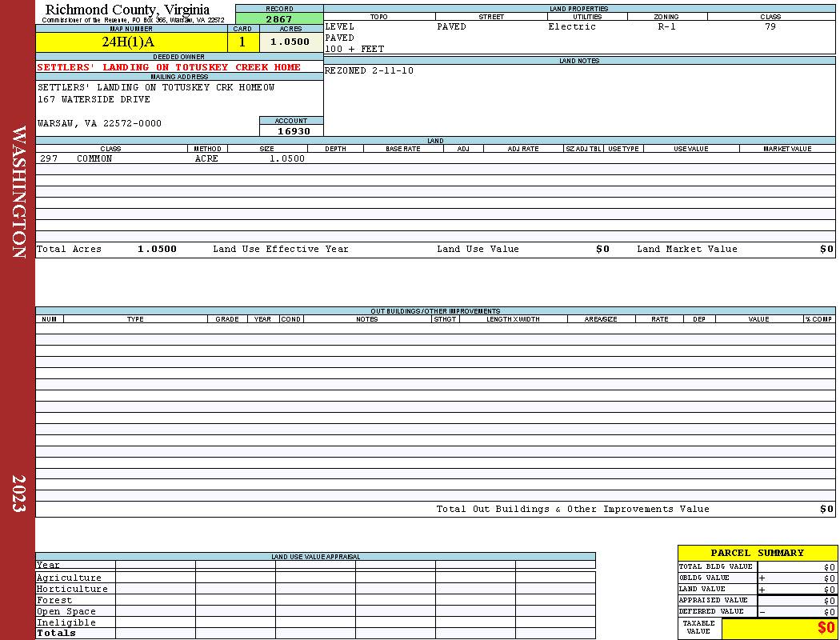The image size is (840, 640).
Task: Click mailing address line 167 Waterside Drive
Action: pos(94,99)
